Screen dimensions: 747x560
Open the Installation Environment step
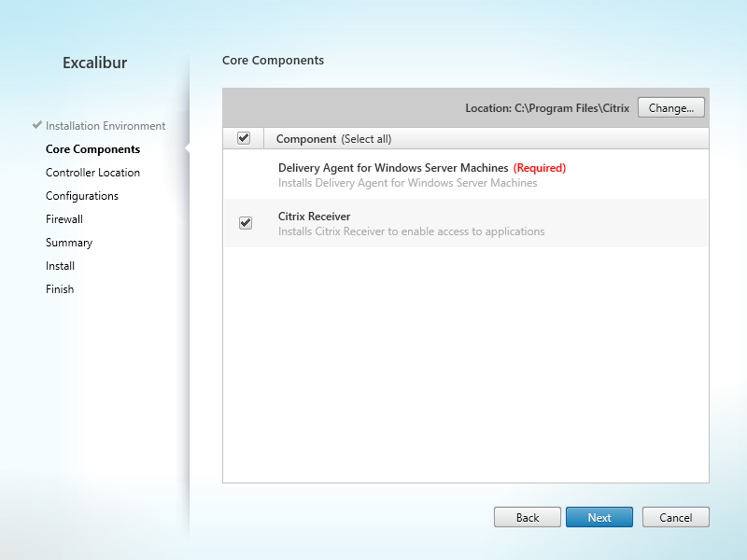[106, 126]
